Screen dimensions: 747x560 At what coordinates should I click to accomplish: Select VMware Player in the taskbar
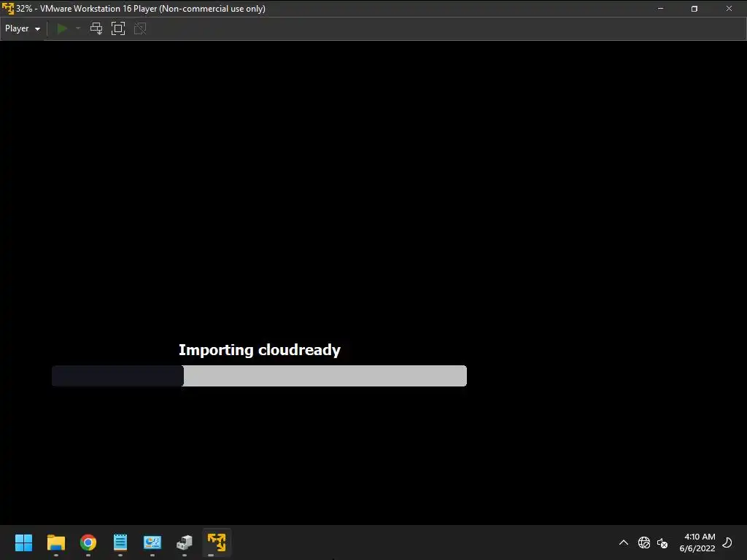[x=217, y=542]
